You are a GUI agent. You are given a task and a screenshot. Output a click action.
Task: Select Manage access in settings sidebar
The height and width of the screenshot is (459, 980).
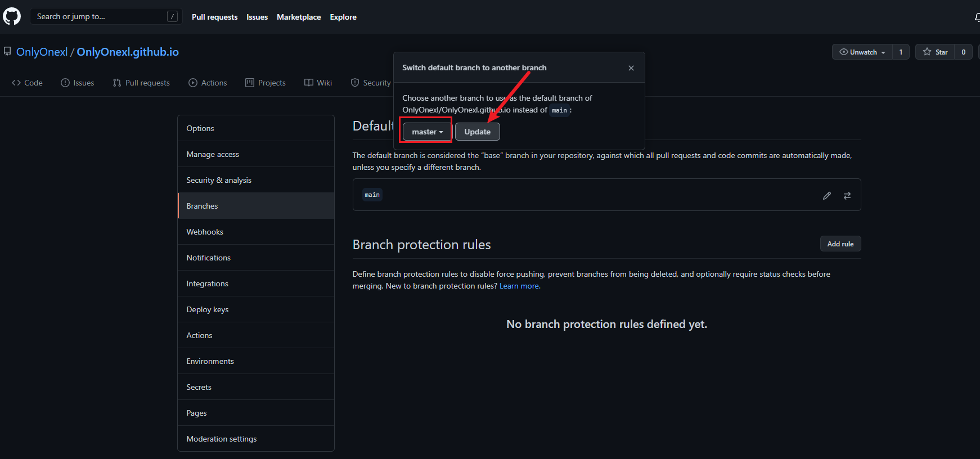[x=256, y=154]
